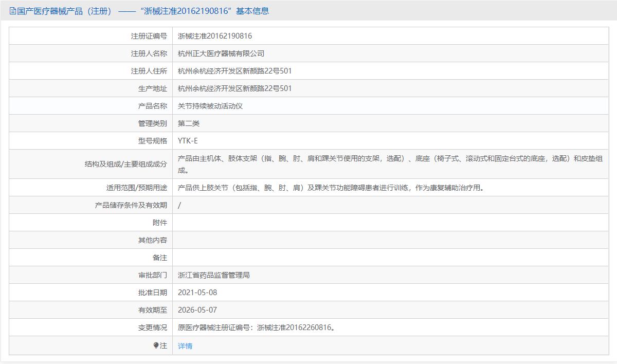Click the 第二类 category value
This screenshot has height=364, width=617.
[189, 123]
